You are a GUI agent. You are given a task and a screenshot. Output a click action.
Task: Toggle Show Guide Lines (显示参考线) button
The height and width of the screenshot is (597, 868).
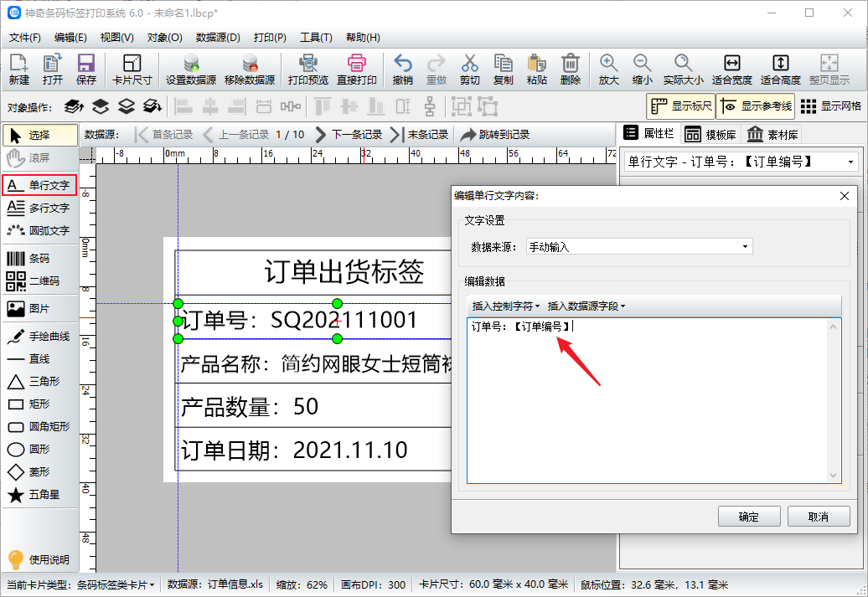click(755, 106)
